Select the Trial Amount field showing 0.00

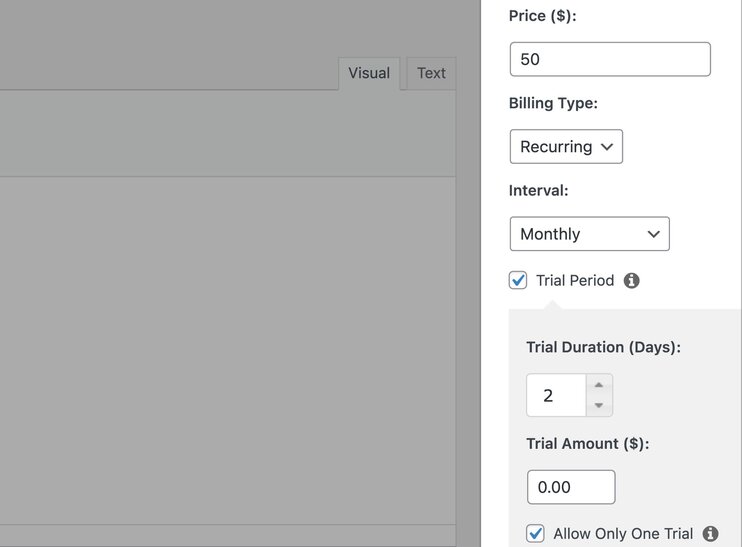click(570, 487)
